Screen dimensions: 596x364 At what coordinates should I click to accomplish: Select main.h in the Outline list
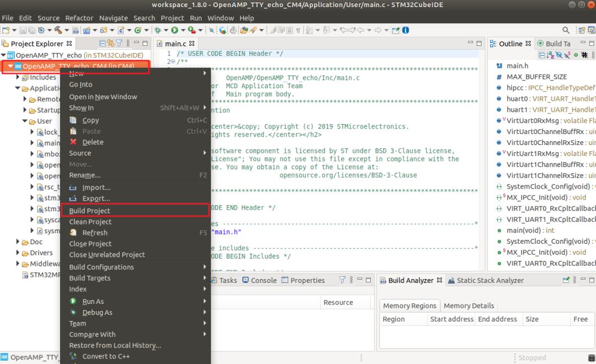tap(517, 66)
